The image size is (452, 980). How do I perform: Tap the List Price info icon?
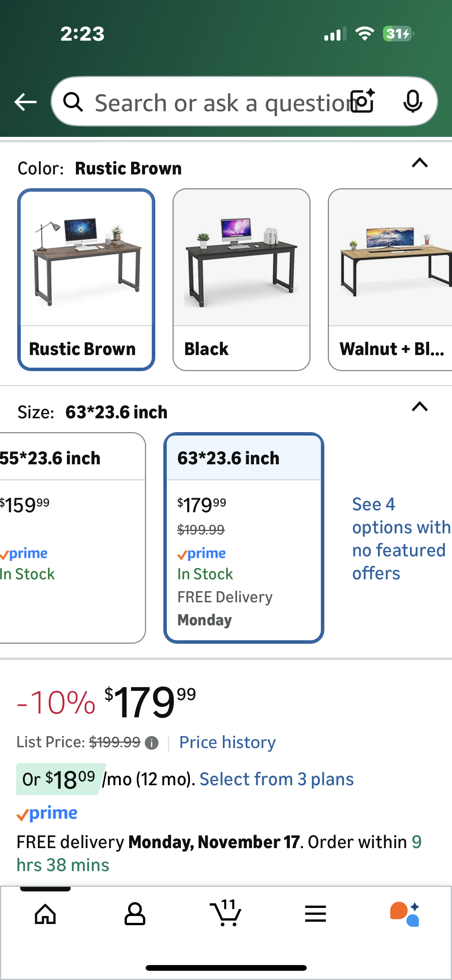[x=152, y=743]
